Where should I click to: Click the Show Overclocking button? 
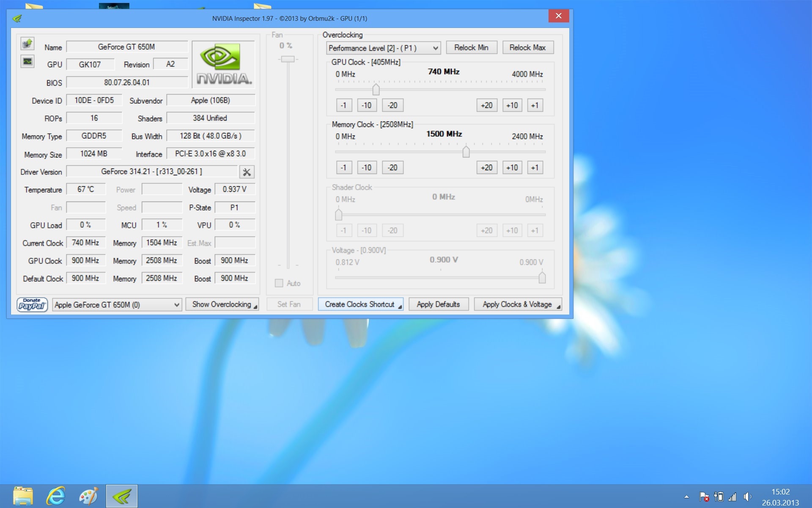point(222,304)
